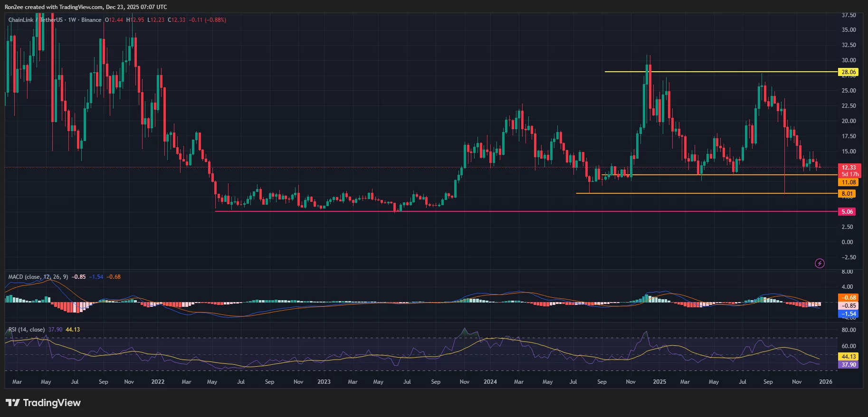This screenshot has height=417, width=868.
Task: Click the 2022 label on time axis
Action: pyautogui.click(x=158, y=382)
